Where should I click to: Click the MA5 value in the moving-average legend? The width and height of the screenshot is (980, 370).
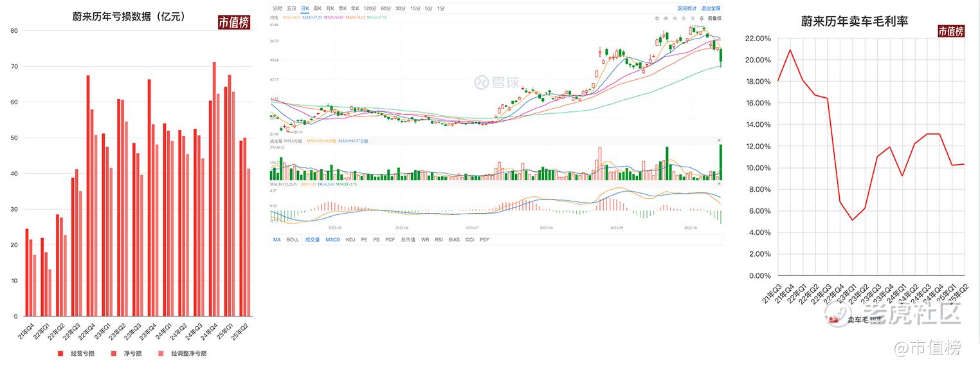tap(291, 17)
